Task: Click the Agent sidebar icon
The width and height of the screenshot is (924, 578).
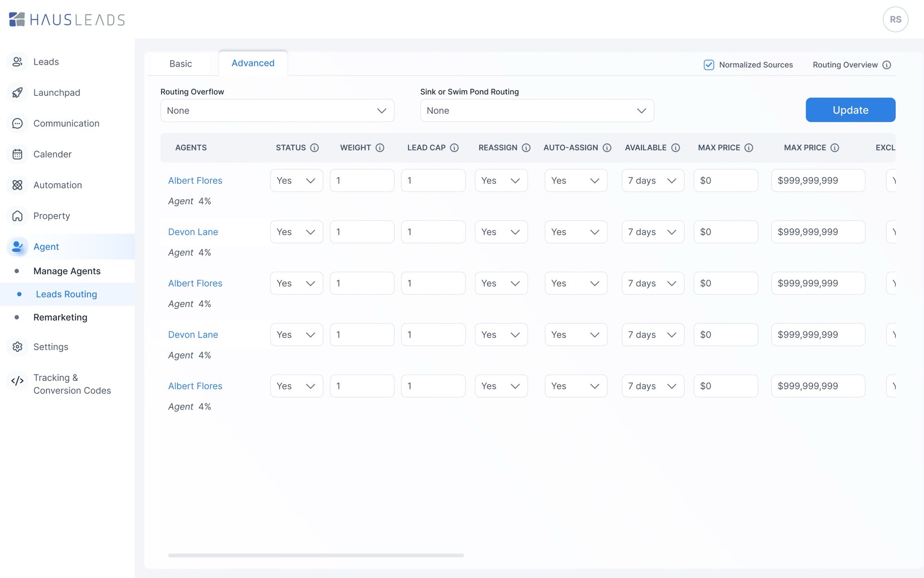Action: pos(17,246)
